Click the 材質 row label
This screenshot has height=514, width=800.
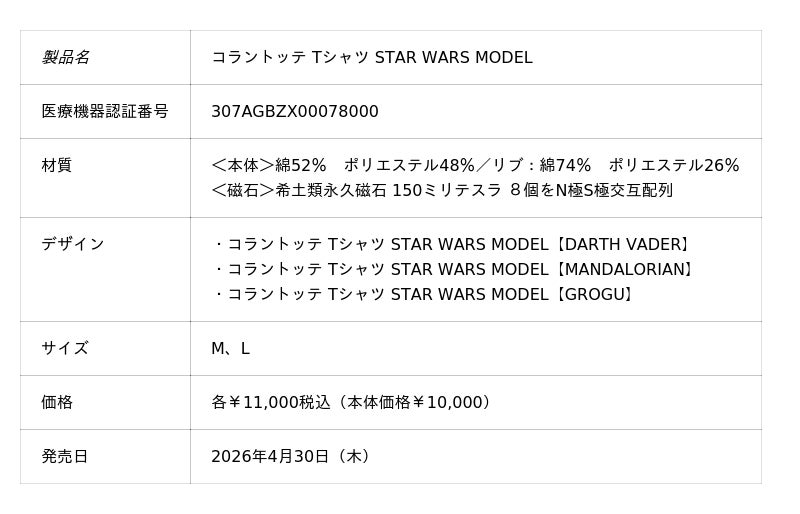click(56, 165)
